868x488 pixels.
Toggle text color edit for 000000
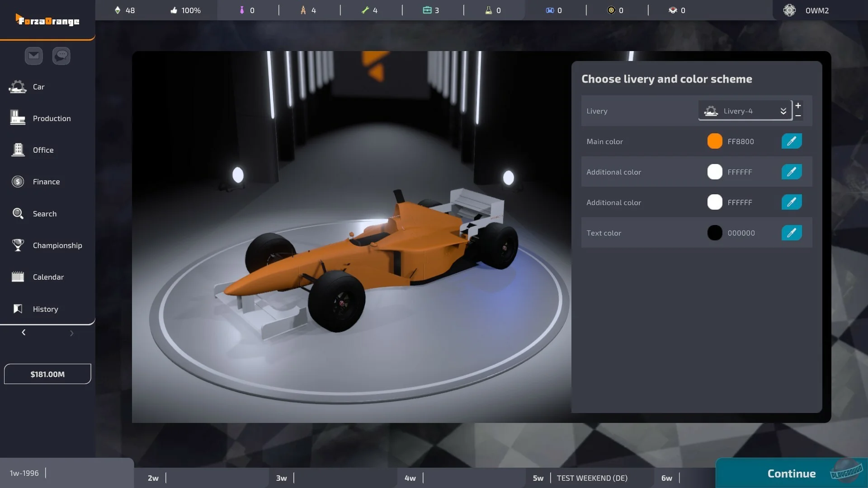792,232
